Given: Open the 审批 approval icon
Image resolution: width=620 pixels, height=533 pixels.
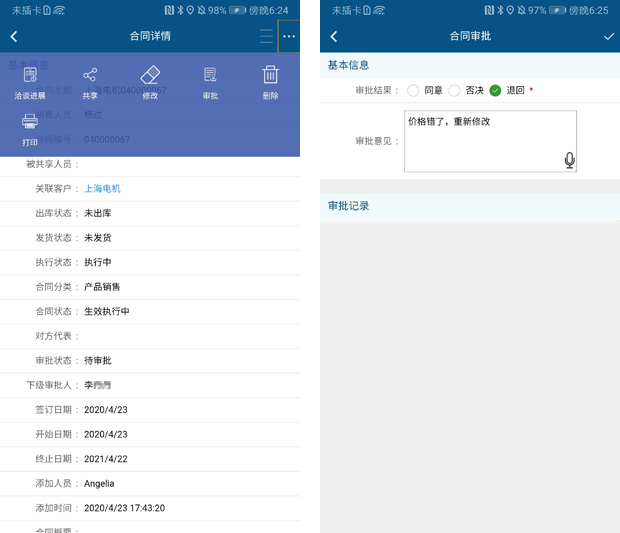Looking at the screenshot, I should click(210, 76).
